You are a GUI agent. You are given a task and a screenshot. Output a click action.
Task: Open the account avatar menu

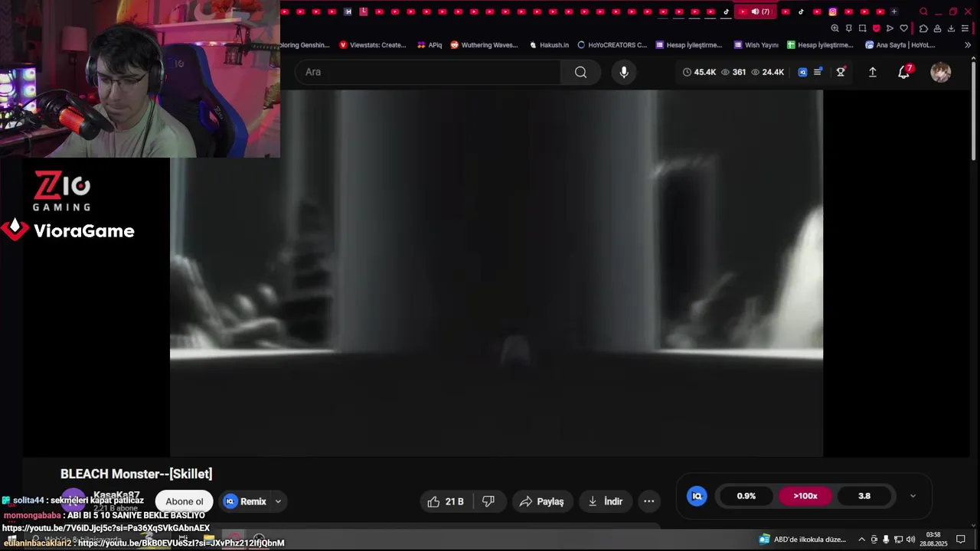(x=940, y=72)
